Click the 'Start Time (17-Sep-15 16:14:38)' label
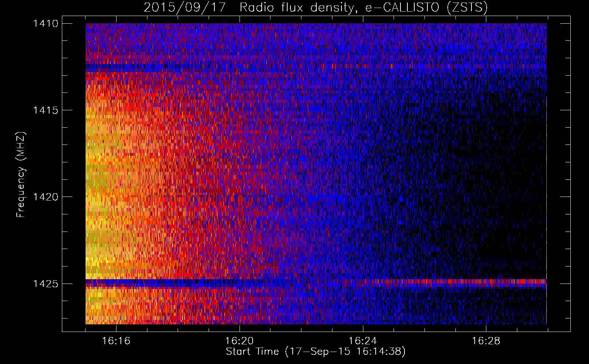The image size is (589, 364). (316, 352)
